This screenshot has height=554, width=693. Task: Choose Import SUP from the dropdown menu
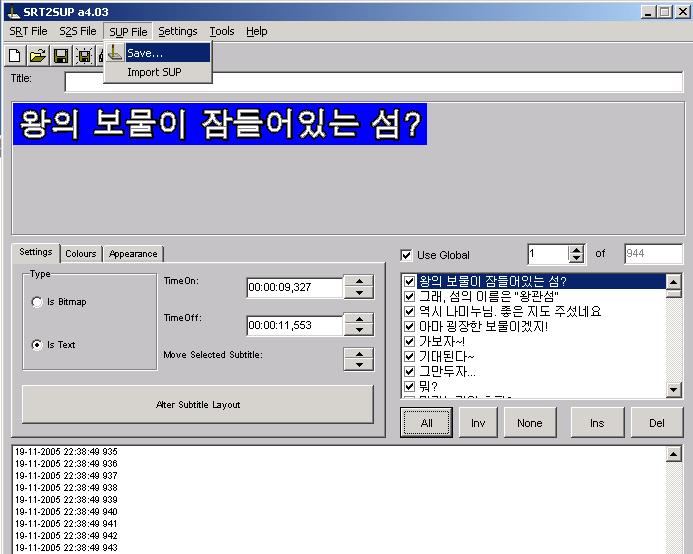158,72
